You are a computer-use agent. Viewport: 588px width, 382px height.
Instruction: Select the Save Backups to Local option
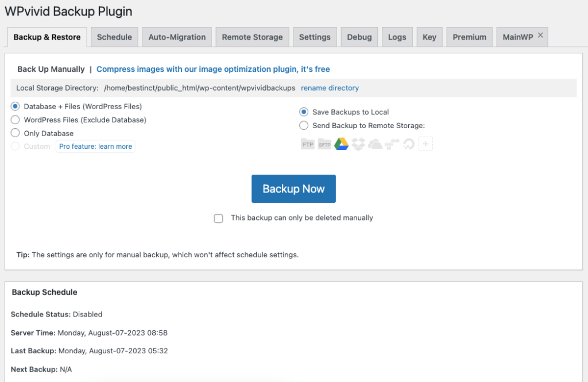pyautogui.click(x=303, y=112)
